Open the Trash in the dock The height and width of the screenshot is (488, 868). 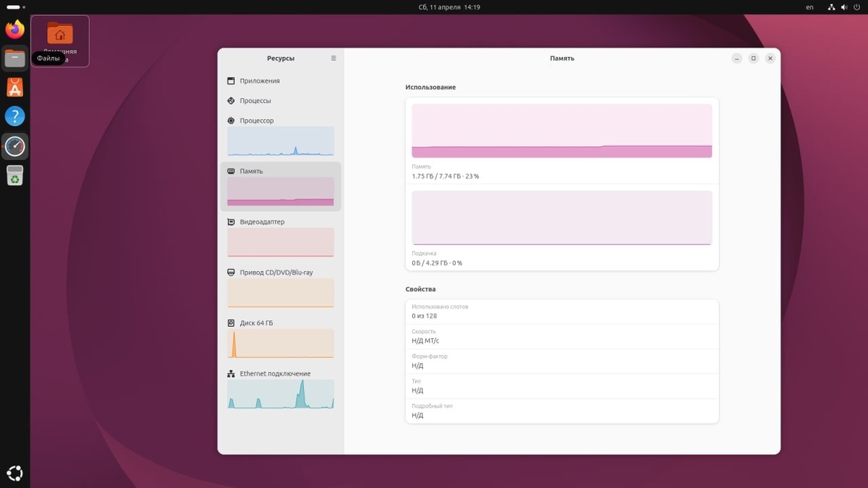[15, 175]
